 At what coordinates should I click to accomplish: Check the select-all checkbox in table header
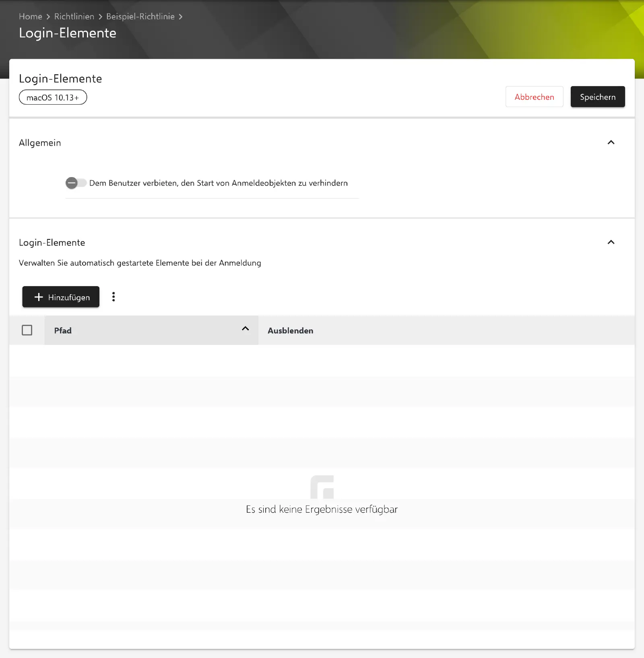coord(27,330)
